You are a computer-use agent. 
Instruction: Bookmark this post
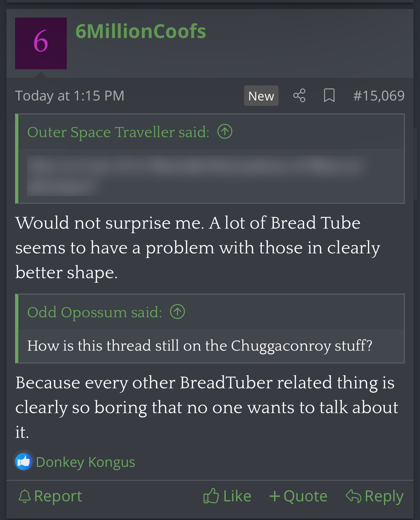pos(329,95)
